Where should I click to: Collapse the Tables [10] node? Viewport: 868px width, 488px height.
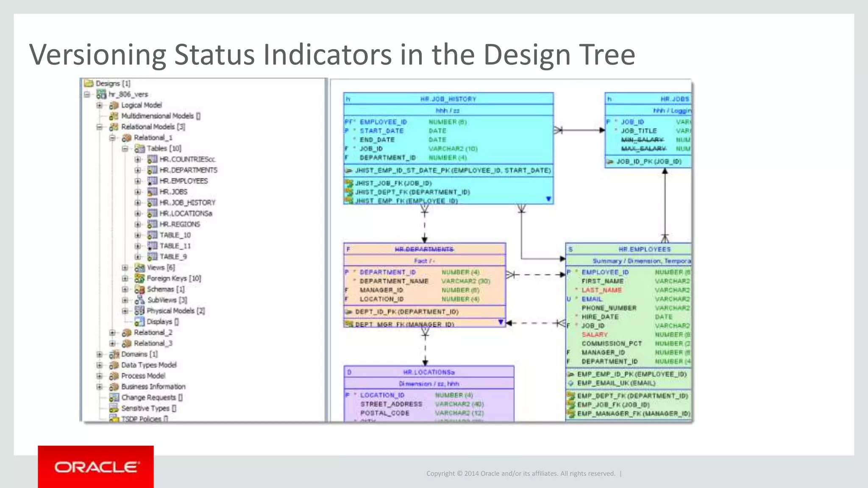coord(125,149)
